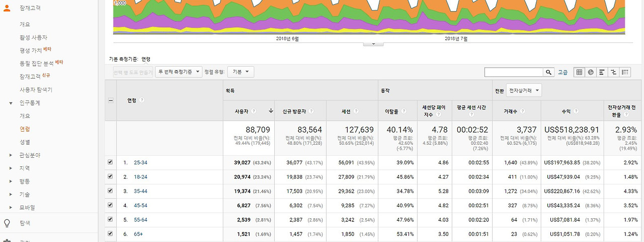Viewport: 644px width, 242px height.
Task: Click 선택 행 도표 만들기 button
Action: tap(133, 72)
